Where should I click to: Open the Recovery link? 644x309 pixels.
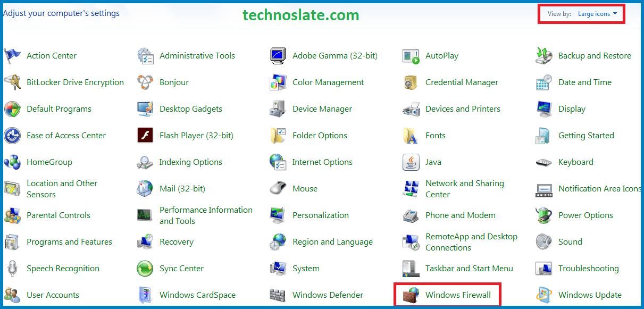coord(177,242)
